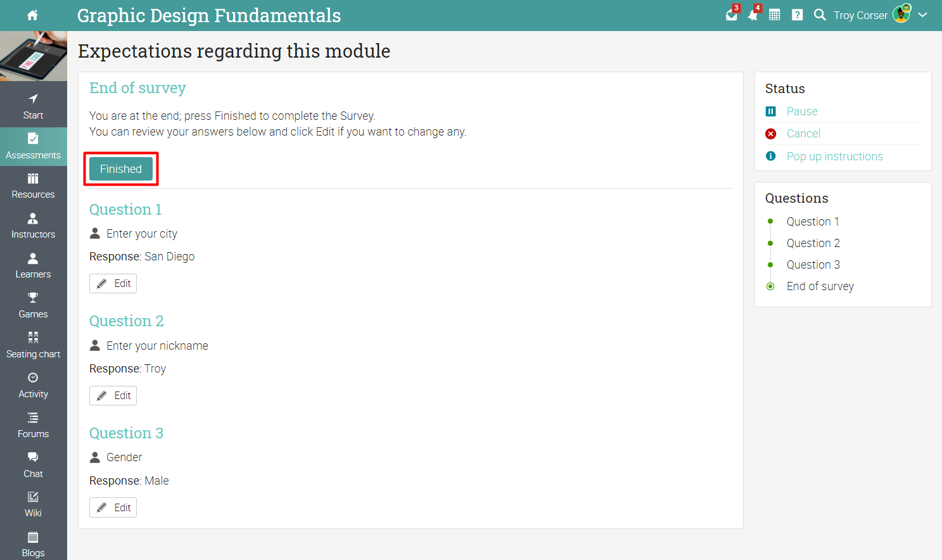Screen dimensions: 942x560
Task: Open the help question mark icon
Action: click(x=797, y=15)
